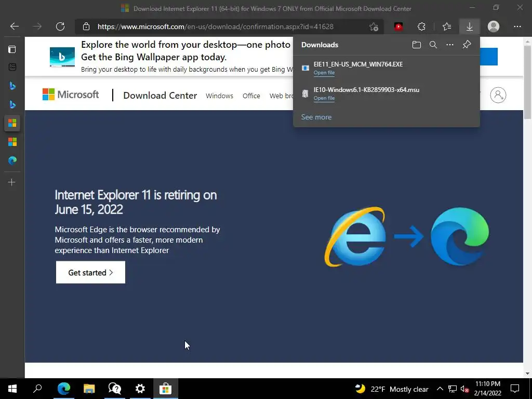Switch to the Edge vertical tab
The width and height of the screenshot is (532, 399).
(x=12, y=161)
